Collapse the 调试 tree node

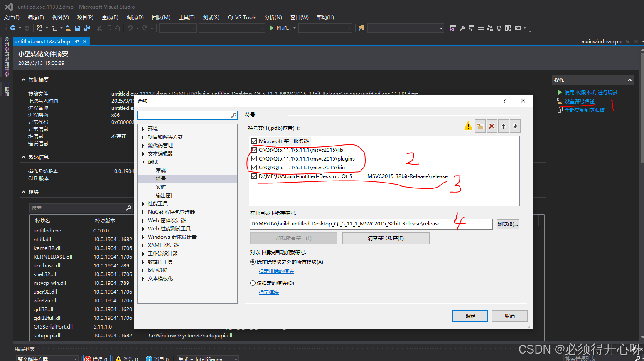coord(143,162)
